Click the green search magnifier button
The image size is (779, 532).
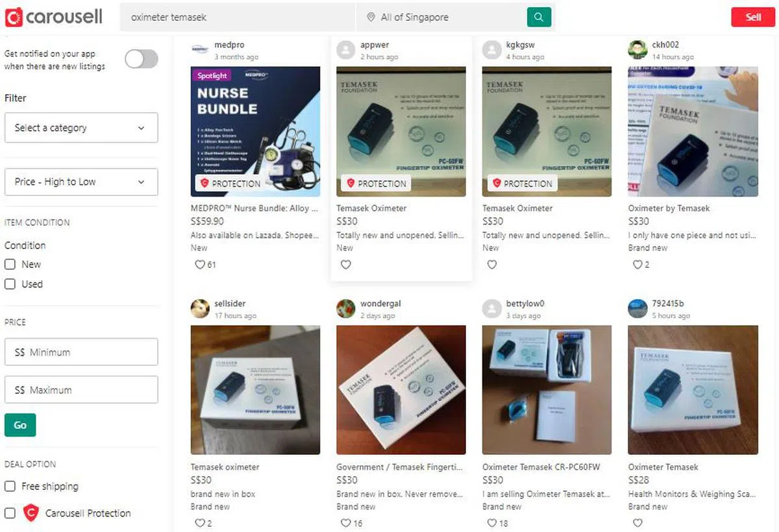point(539,17)
